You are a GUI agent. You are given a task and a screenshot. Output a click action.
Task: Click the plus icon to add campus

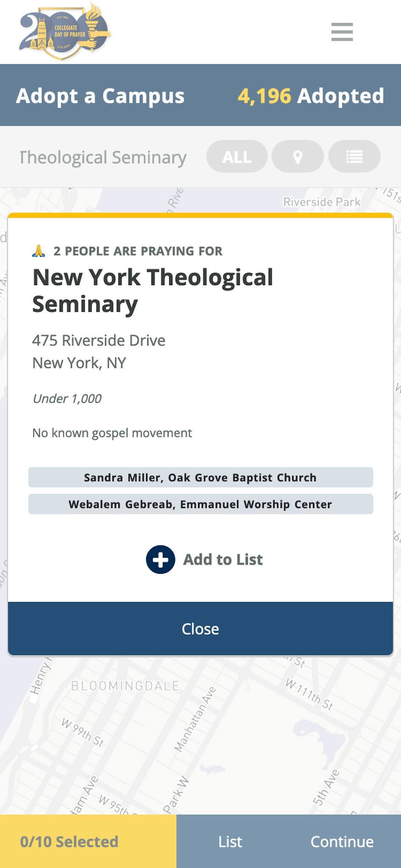161,559
